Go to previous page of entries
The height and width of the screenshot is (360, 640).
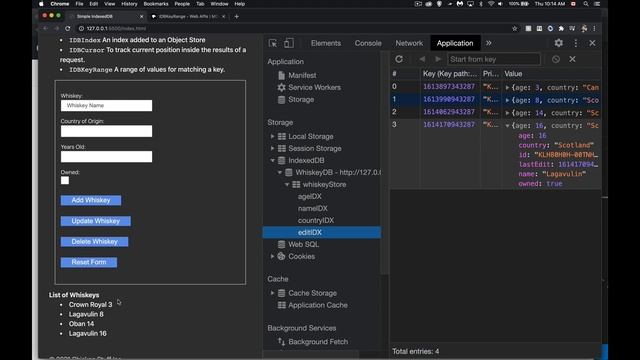(422, 59)
